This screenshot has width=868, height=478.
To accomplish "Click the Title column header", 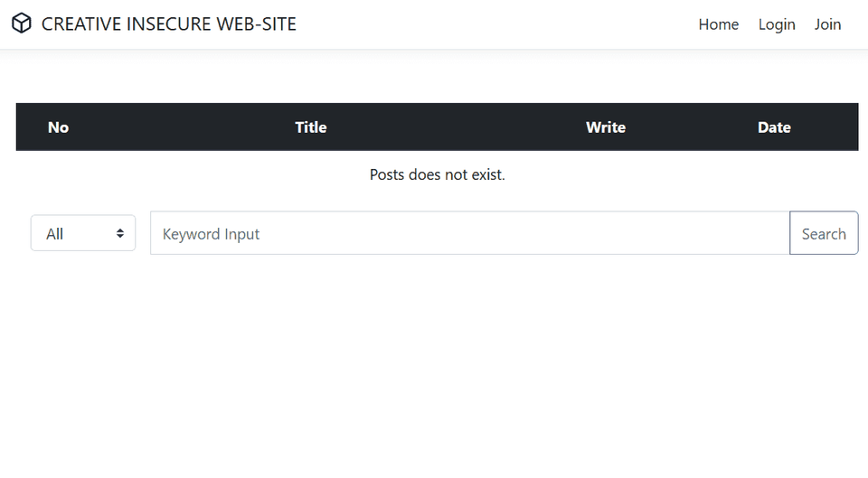I will point(310,127).
